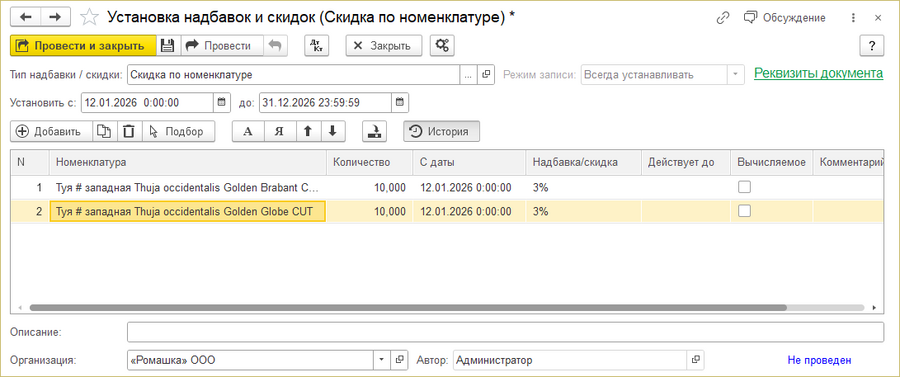Open calendar for the Установить с date
Screen dimensions: 900x377
[222, 103]
